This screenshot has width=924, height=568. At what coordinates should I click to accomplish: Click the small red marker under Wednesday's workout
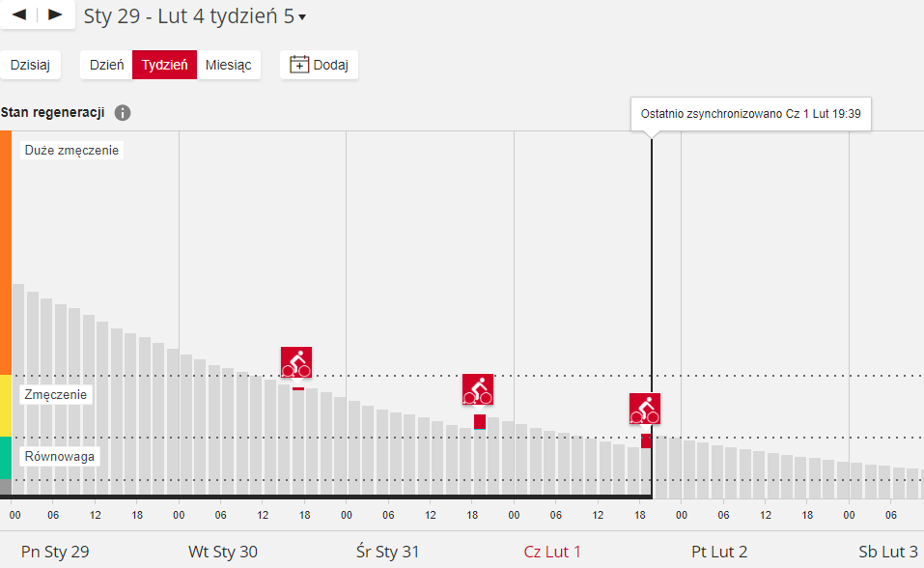(x=480, y=421)
